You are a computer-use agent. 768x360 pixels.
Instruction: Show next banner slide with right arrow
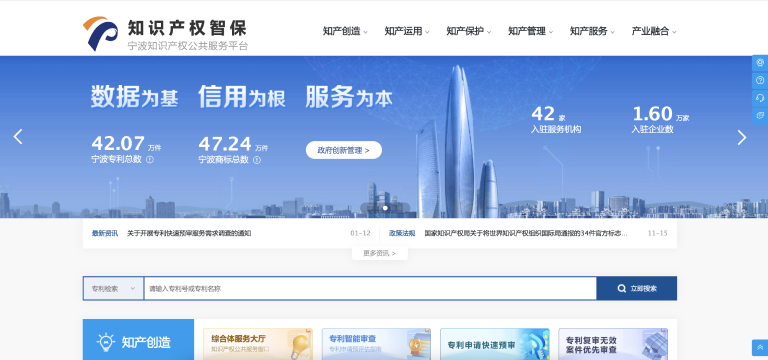click(x=742, y=138)
